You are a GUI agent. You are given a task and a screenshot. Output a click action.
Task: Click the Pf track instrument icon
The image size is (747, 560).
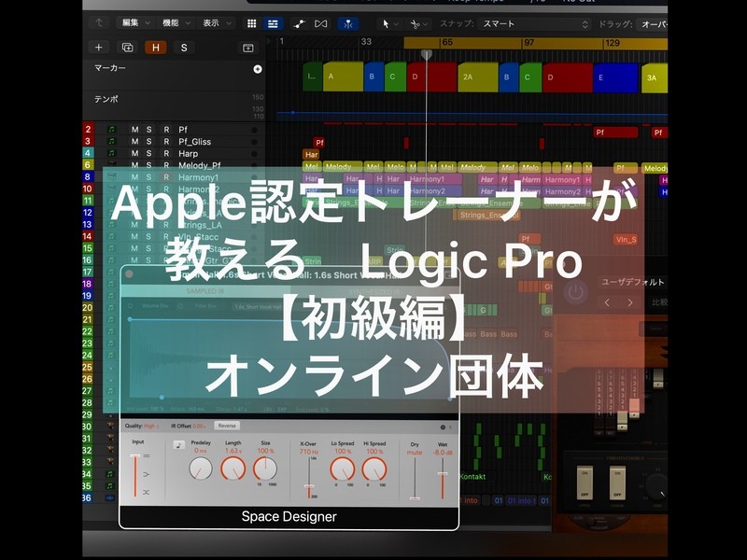coord(112,130)
